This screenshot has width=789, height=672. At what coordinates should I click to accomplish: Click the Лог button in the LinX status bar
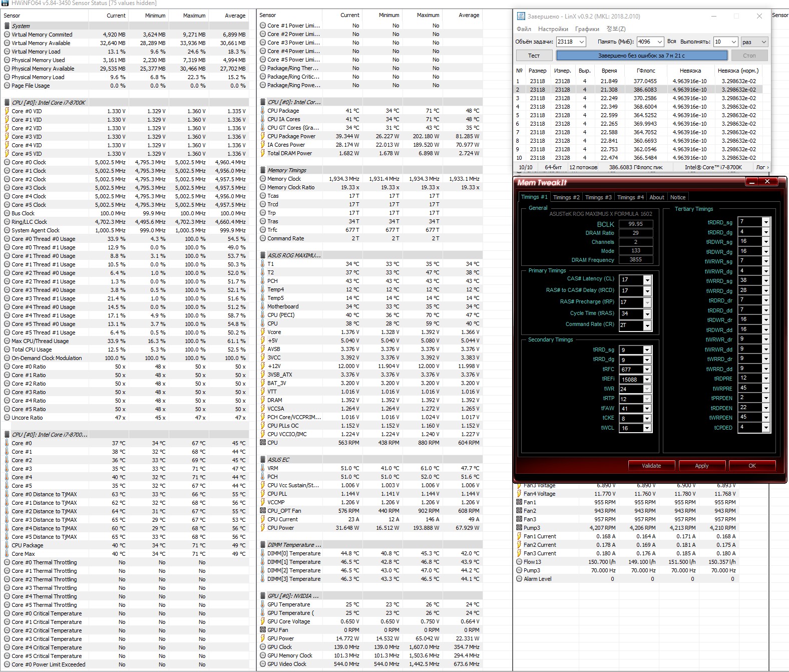[762, 167]
